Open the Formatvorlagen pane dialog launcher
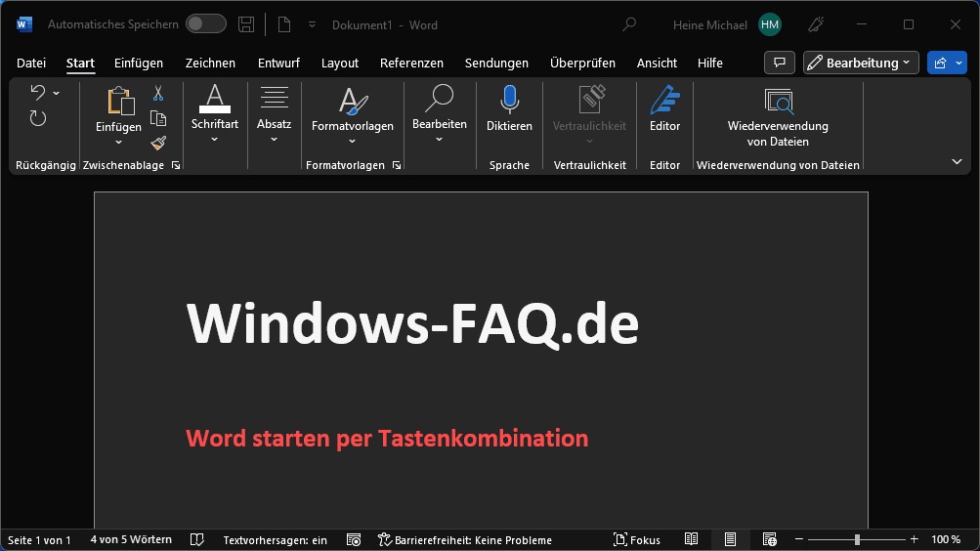This screenshot has width=980, height=551. click(x=397, y=165)
